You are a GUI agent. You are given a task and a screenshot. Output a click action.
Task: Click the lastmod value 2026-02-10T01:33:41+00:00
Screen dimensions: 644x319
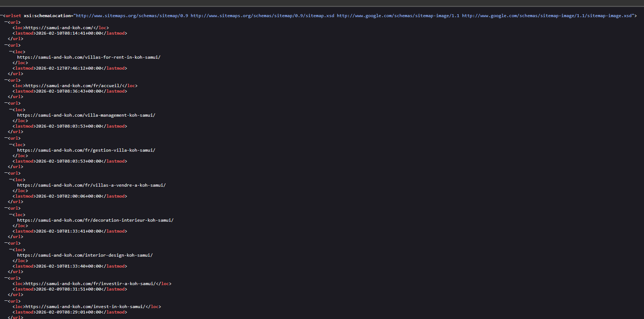click(69, 231)
